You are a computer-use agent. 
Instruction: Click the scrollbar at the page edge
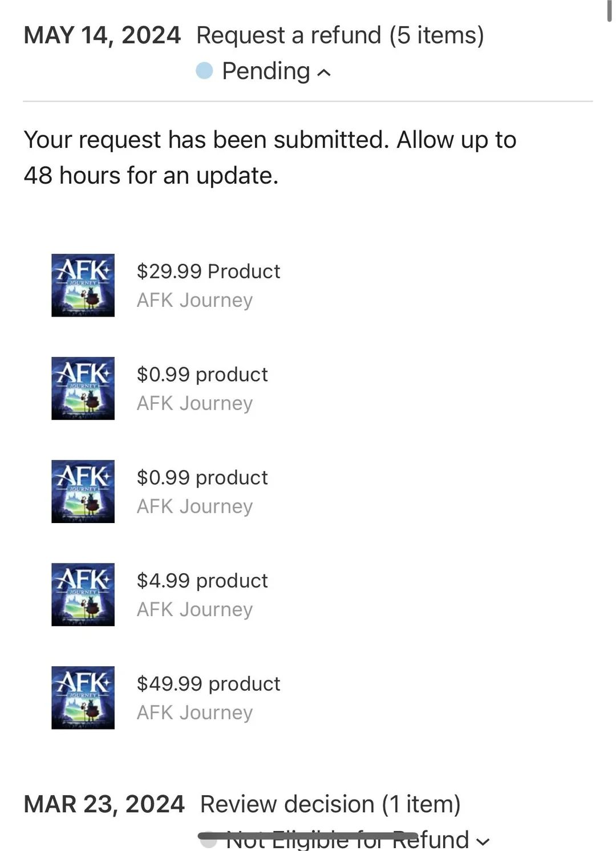click(609, 10)
